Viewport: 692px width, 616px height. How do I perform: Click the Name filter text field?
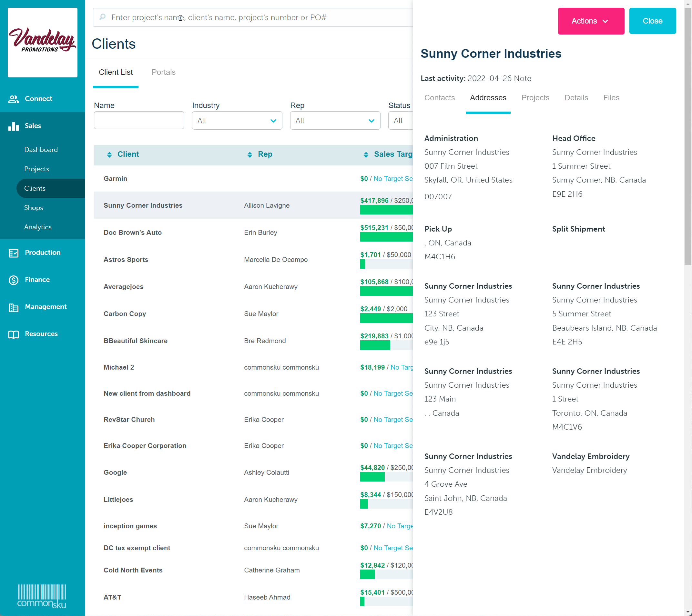[139, 121]
